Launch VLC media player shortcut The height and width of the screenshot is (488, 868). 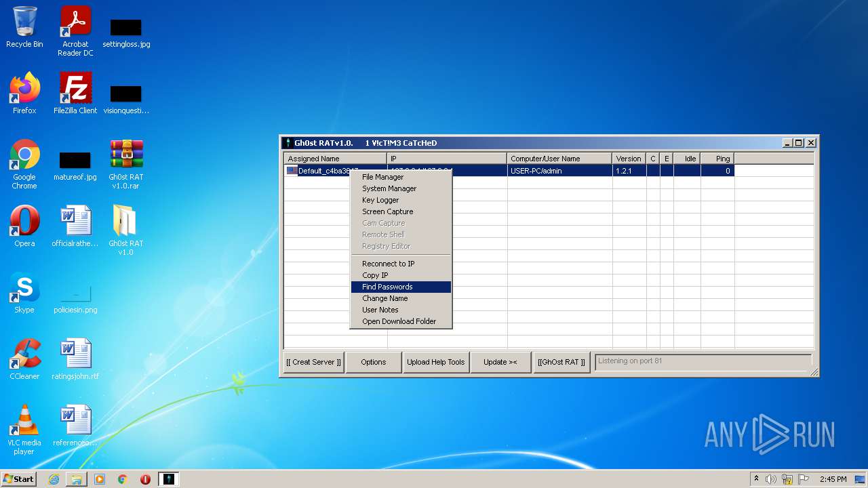(24, 430)
